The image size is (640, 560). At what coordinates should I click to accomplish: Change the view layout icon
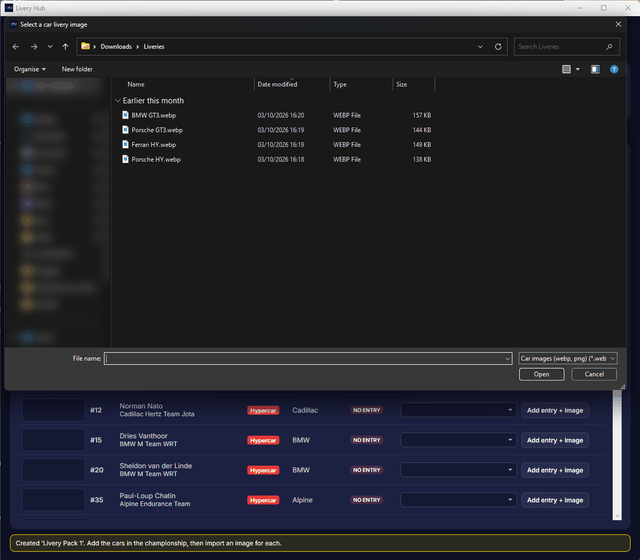point(566,69)
